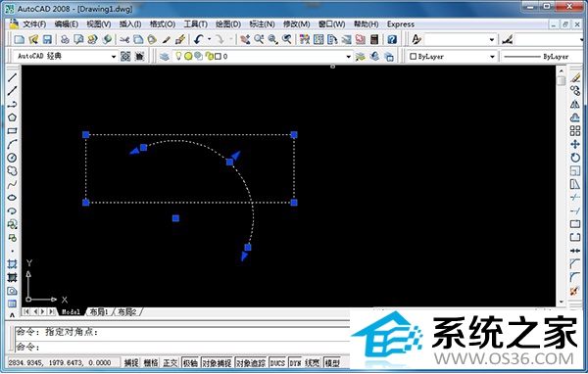Click the 模型 status bar button
This screenshot has width=588, height=374.
click(332, 362)
